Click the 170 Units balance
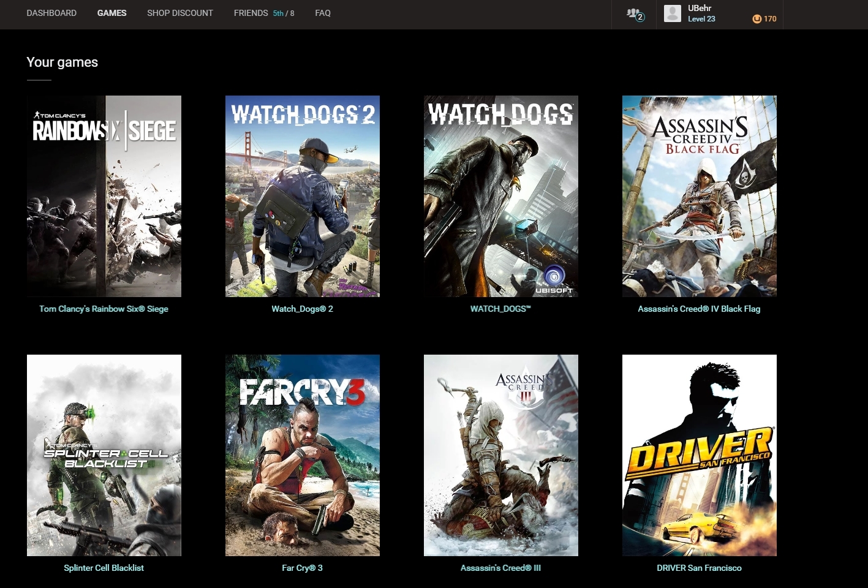Image resolution: width=868 pixels, height=588 pixels. pyautogui.click(x=770, y=19)
